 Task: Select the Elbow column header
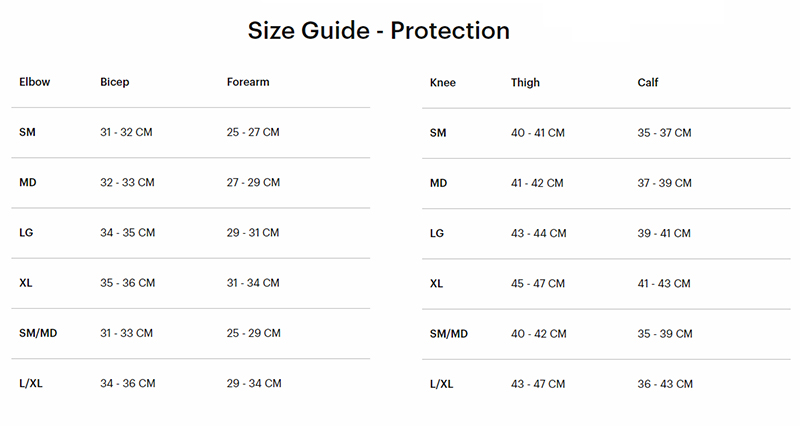tap(35, 82)
